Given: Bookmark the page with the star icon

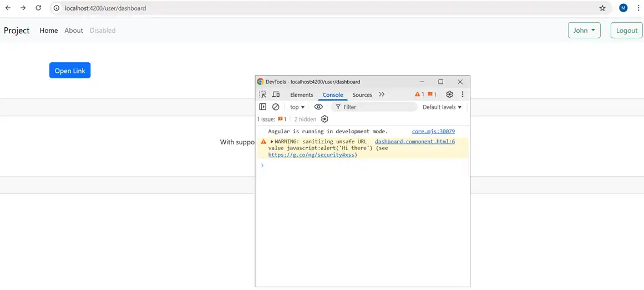Looking at the screenshot, I should (602, 8).
